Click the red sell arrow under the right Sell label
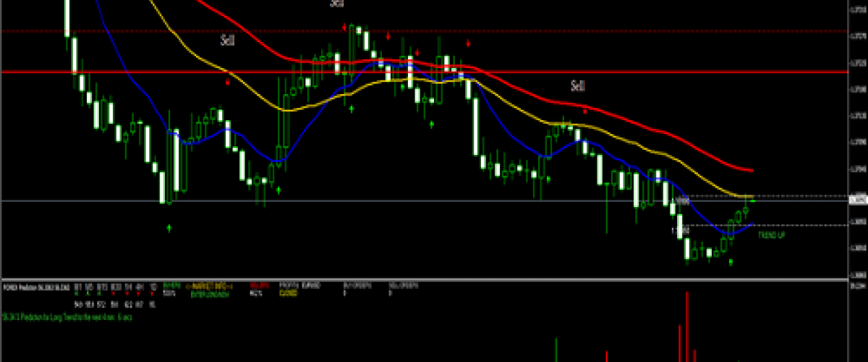Image resolution: width=868 pixels, height=362 pixels. 584,111
